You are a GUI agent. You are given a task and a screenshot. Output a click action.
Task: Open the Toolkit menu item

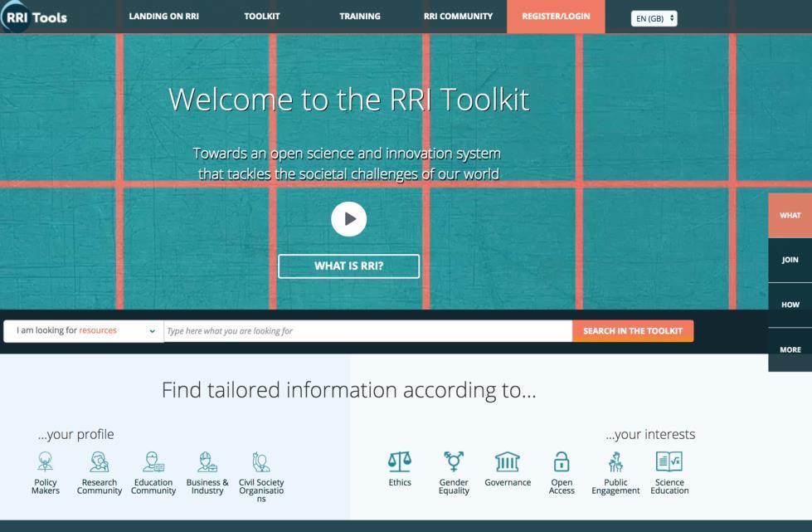coord(262,17)
